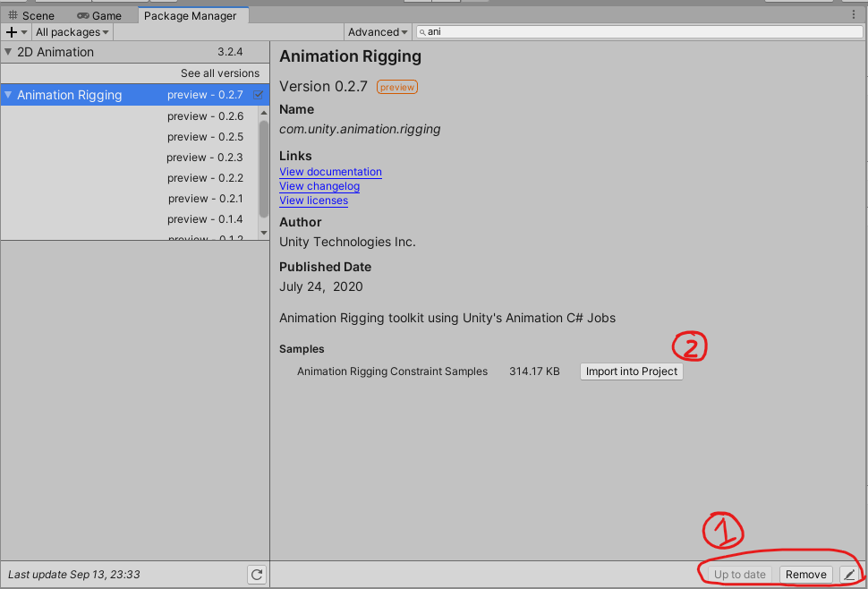
Task: Switch to the Game tab
Action: [x=99, y=15]
